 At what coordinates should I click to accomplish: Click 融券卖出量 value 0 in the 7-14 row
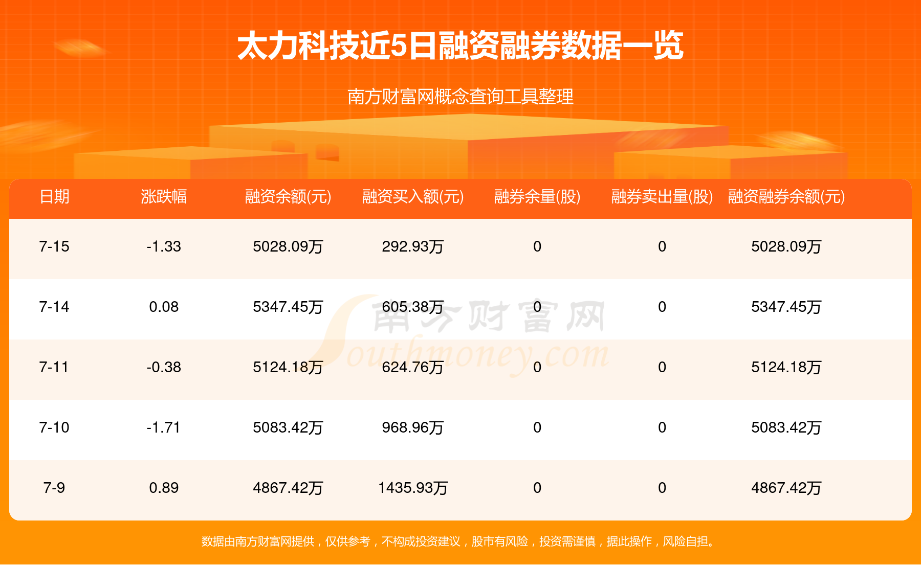662,307
